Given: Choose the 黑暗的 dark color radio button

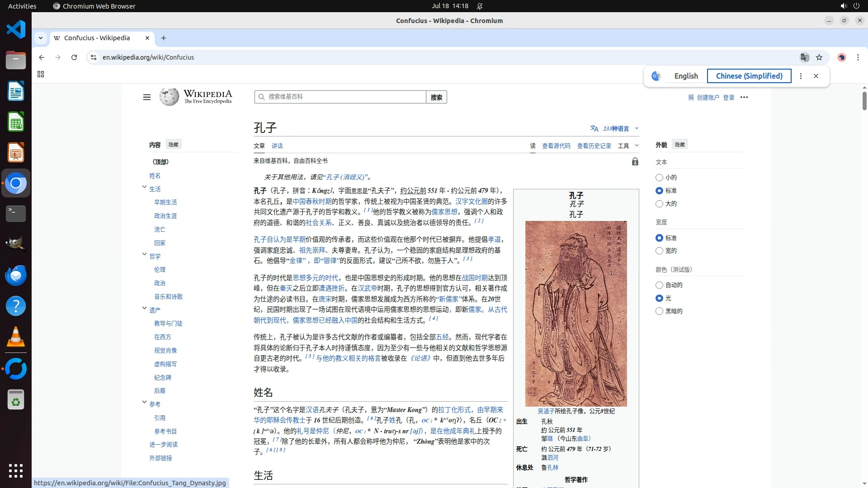Looking at the screenshot, I should pyautogui.click(x=659, y=311).
